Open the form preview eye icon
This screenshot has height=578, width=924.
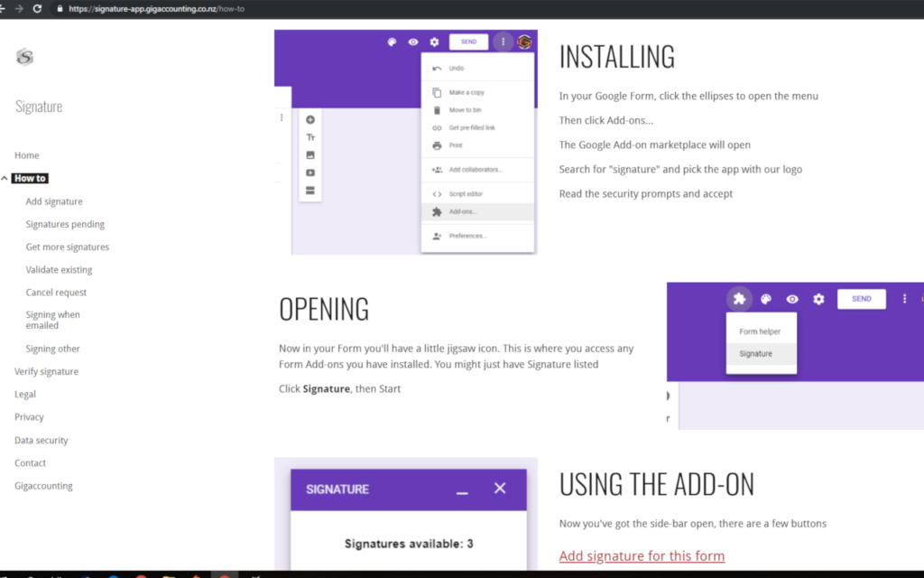tap(412, 42)
